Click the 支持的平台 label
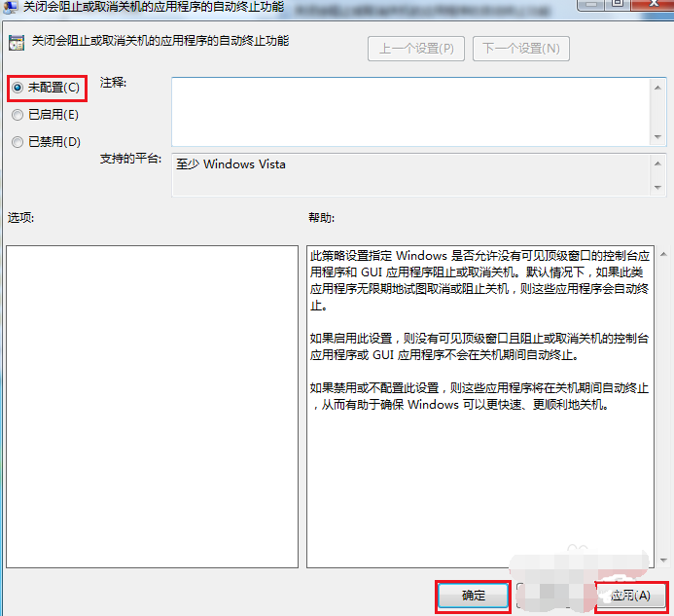 [130, 159]
